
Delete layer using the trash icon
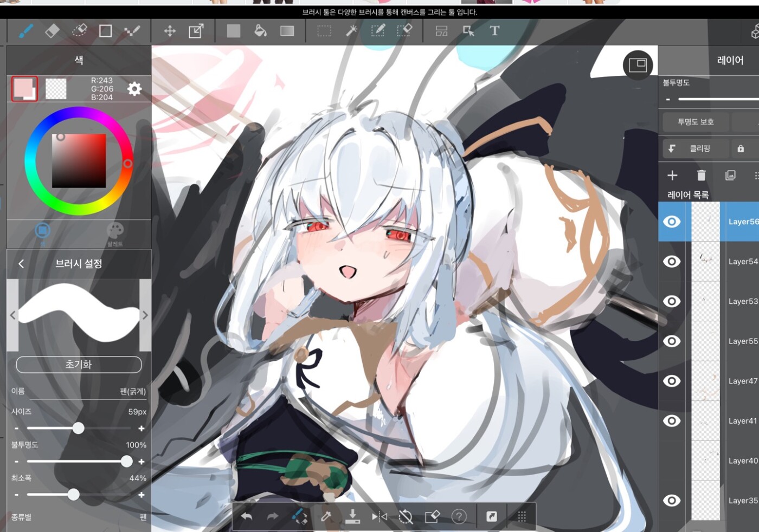click(701, 175)
